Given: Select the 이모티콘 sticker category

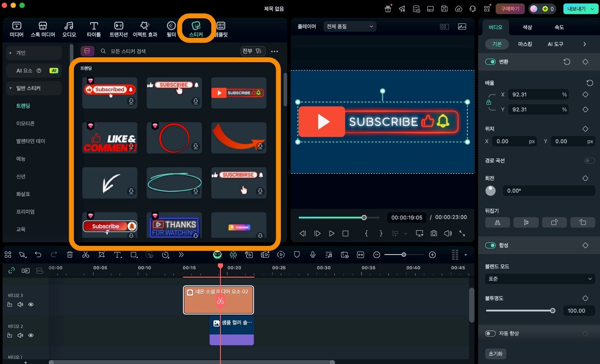Looking at the screenshot, I should (25, 123).
